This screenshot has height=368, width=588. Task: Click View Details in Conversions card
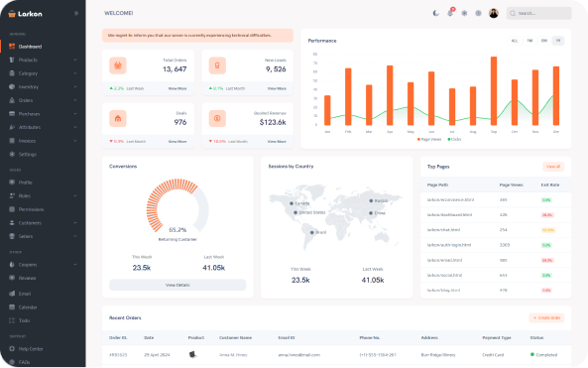[177, 285]
